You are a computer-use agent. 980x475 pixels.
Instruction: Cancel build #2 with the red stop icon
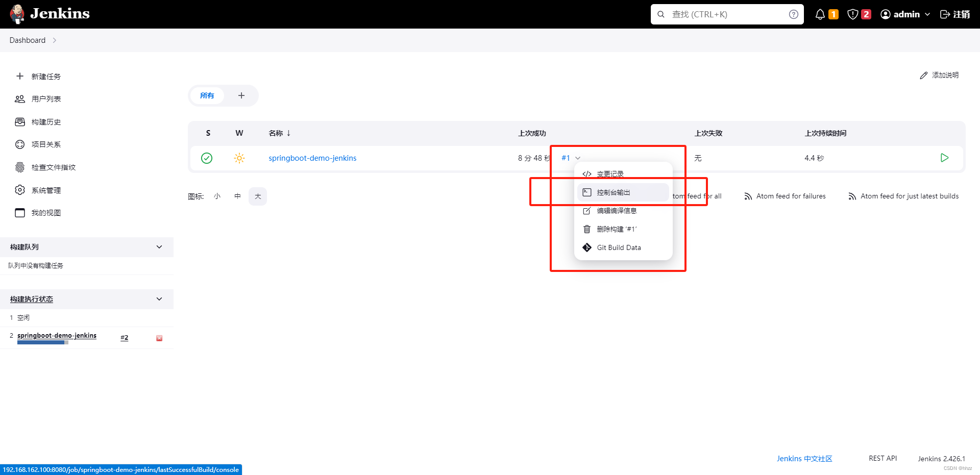tap(159, 338)
